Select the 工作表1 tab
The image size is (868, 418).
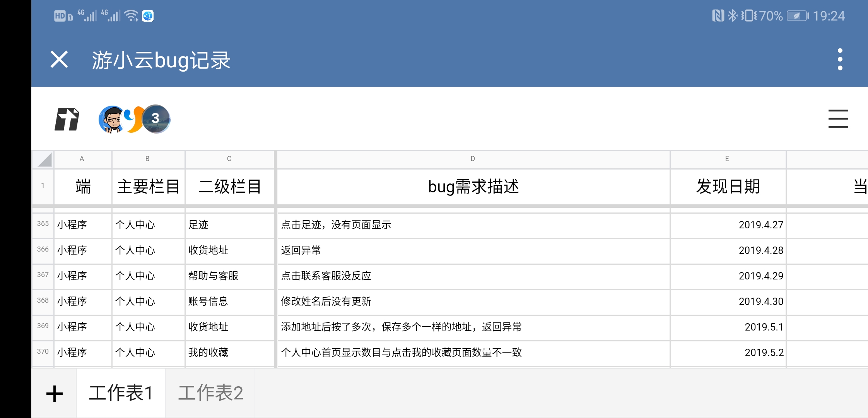point(121,393)
